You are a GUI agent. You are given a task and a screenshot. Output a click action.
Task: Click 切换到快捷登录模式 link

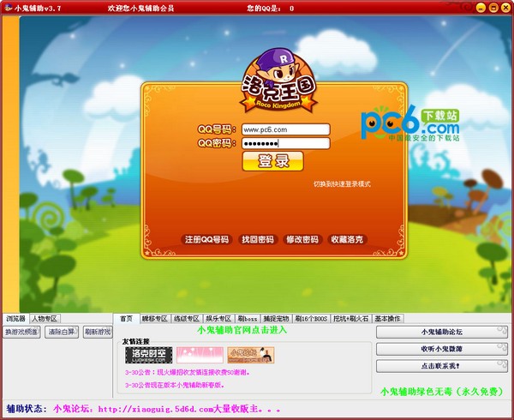[x=342, y=184]
